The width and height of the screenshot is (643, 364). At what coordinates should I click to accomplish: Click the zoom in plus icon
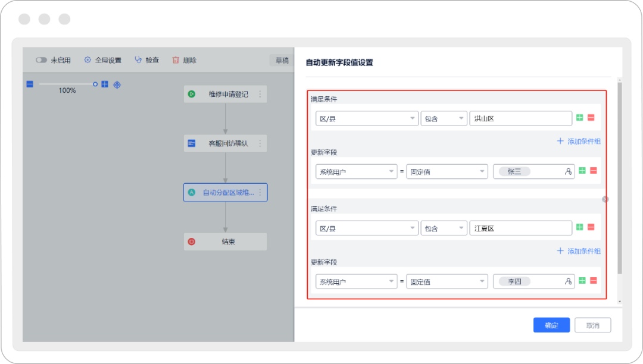[105, 84]
